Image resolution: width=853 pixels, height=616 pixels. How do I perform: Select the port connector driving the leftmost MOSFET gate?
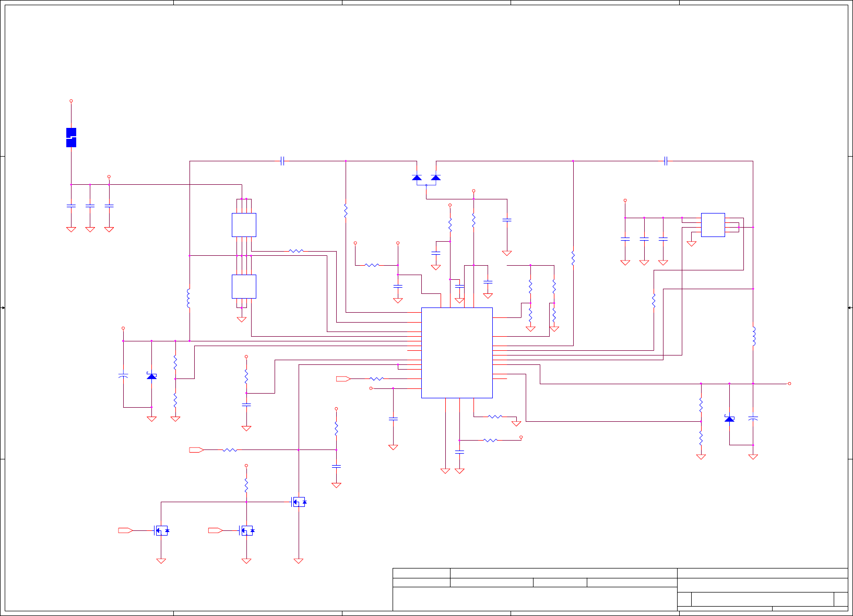pyautogui.click(x=125, y=531)
